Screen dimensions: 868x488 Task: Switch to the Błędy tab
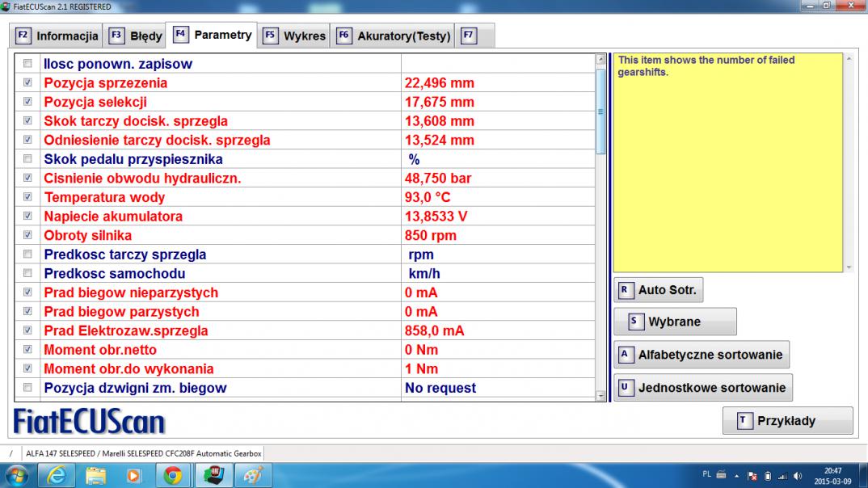tap(136, 36)
